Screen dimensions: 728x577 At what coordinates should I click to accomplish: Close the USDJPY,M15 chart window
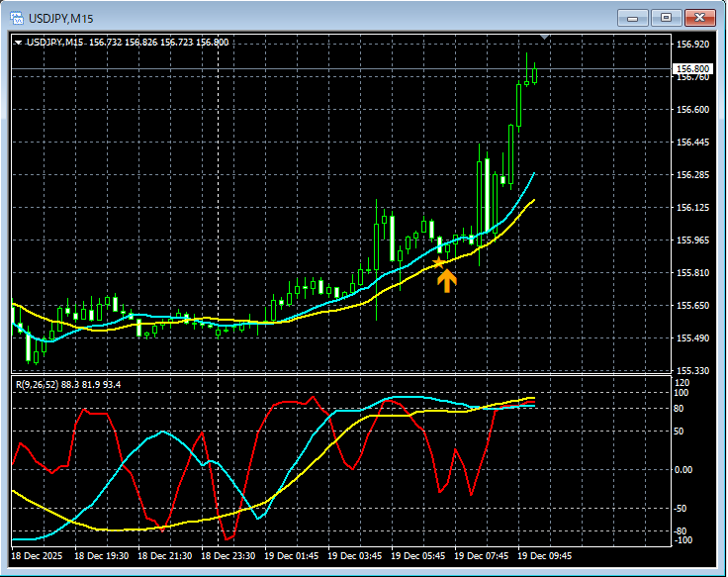coord(699,18)
